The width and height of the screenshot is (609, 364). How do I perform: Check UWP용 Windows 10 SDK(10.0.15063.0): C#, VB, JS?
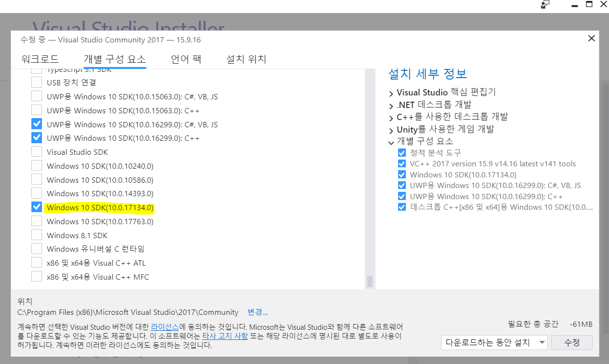coord(37,96)
